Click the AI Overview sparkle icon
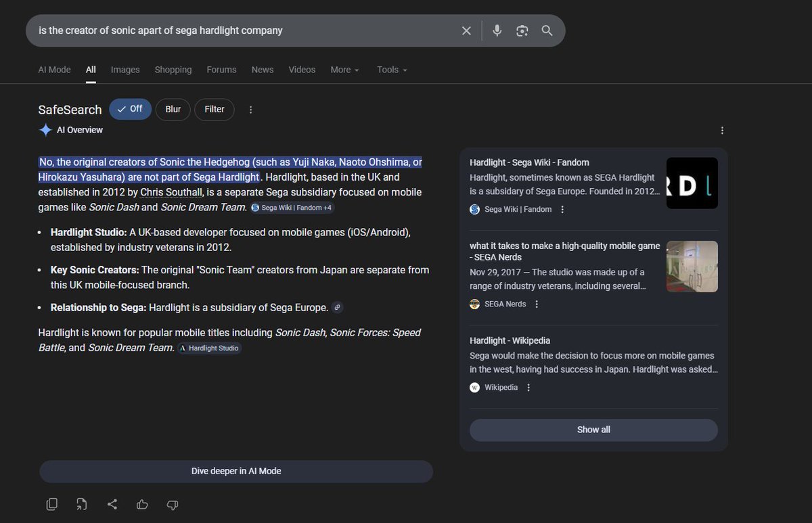812x523 pixels. point(45,130)
